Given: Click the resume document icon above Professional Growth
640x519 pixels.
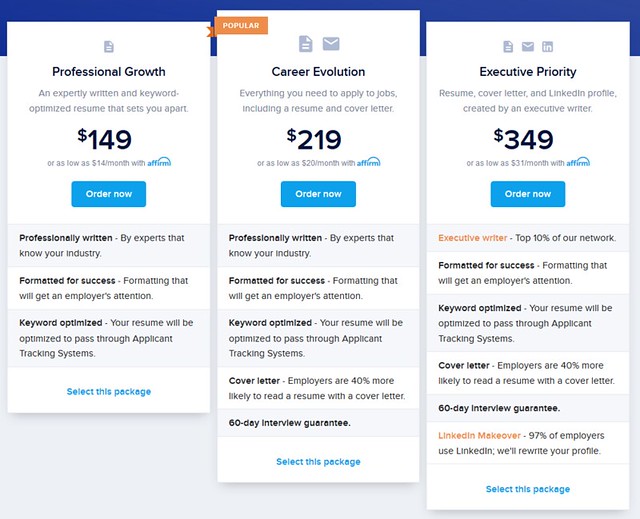Looking at the screenshot, I should (x=109, y=47).
